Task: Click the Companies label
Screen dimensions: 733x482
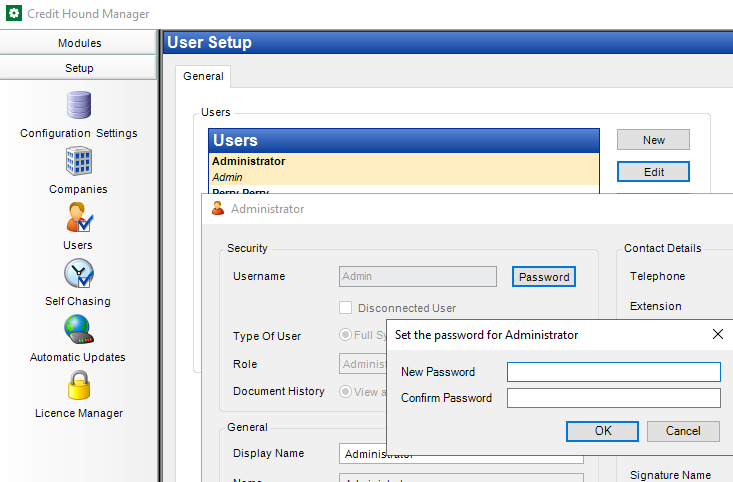Action: (78, 189)
